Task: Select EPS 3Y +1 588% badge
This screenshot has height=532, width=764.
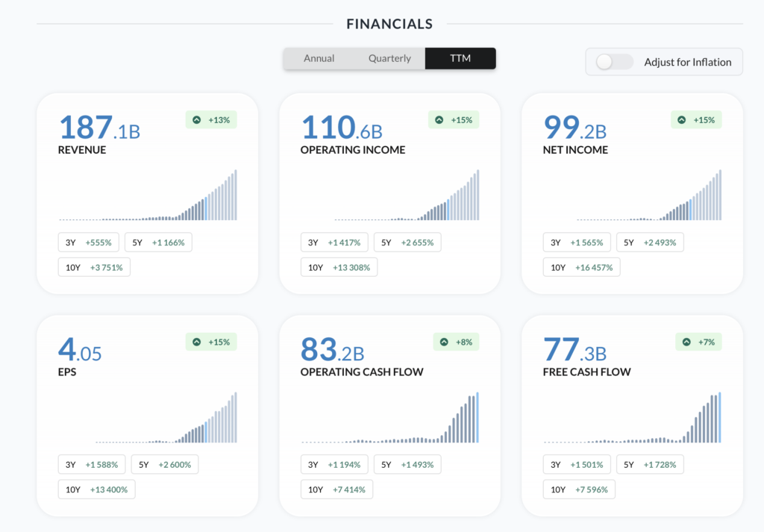Action: click(92, 465)
